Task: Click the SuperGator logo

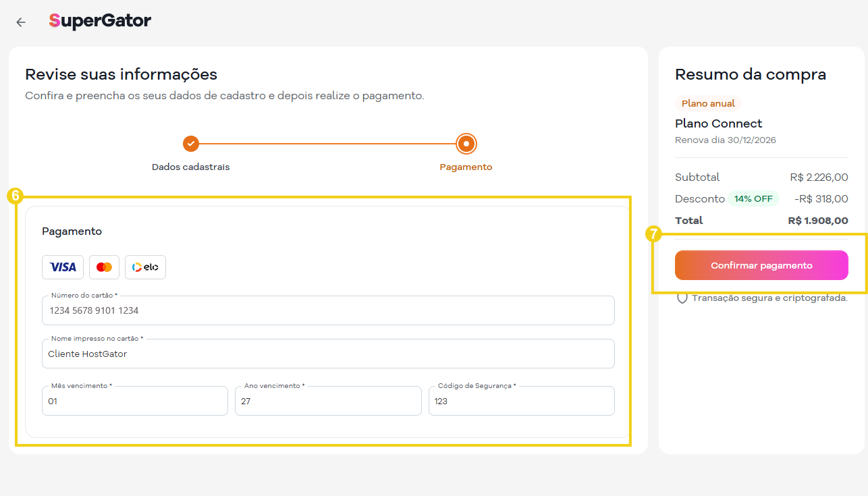Action: [x=100, y=20]
